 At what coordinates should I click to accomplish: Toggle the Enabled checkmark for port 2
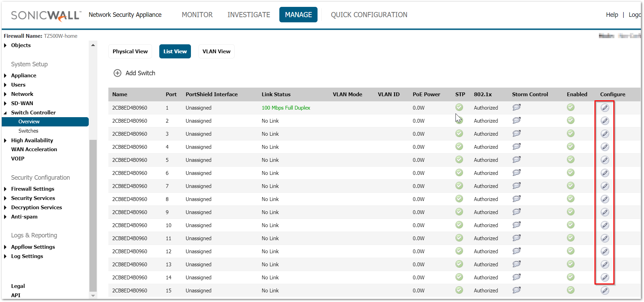(571, 121)
